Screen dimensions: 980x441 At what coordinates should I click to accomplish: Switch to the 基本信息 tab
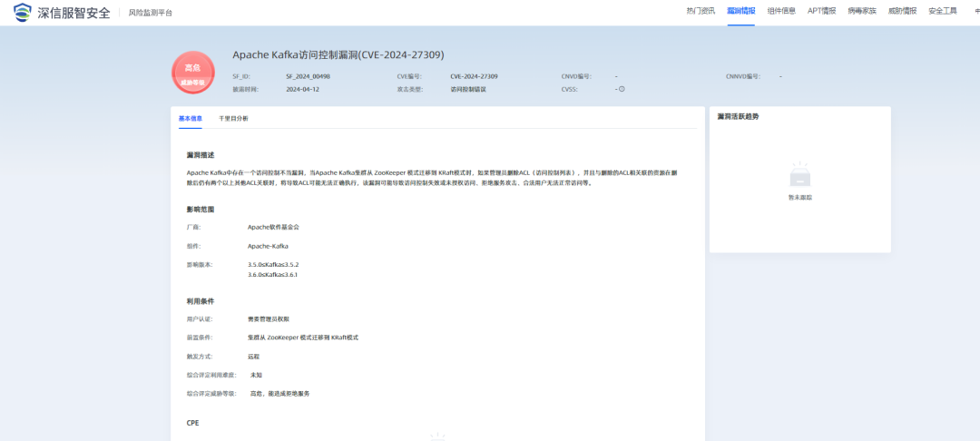pos(191,118)
